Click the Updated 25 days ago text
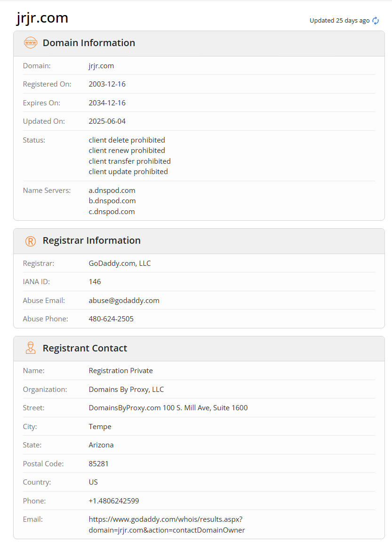This screenshot has width=392, height=542. (339, 21)
